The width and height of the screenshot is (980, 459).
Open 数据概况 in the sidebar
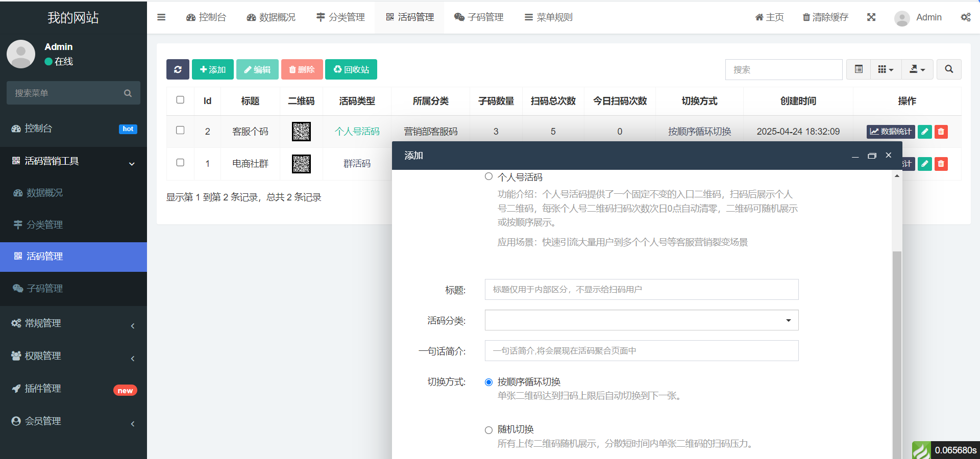click(x=73, y=193)
